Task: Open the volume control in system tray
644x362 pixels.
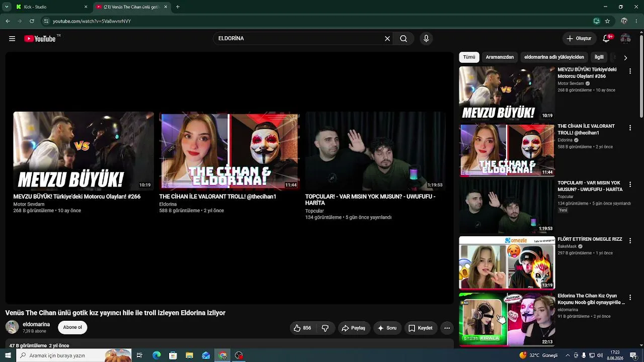Action: click(x=600, y=355)
